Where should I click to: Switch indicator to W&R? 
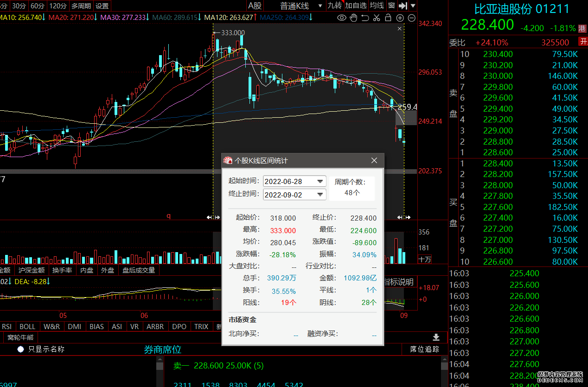coord(51,326)
